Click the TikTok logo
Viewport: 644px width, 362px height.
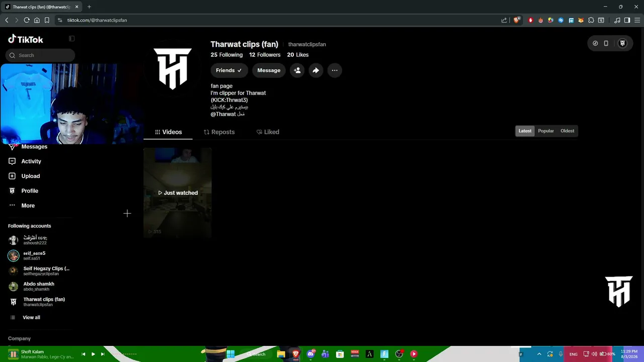pyautogui.click(x=26, y=39)
